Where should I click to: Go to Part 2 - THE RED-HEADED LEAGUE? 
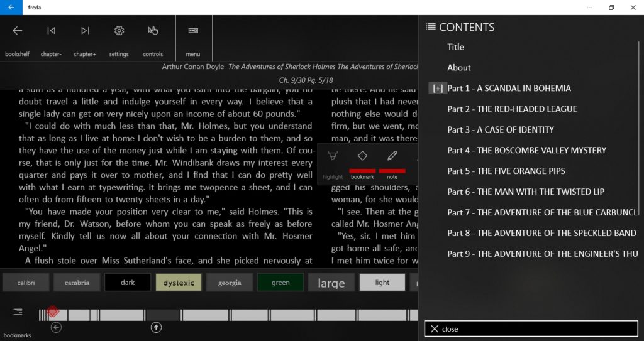point(512,109)
